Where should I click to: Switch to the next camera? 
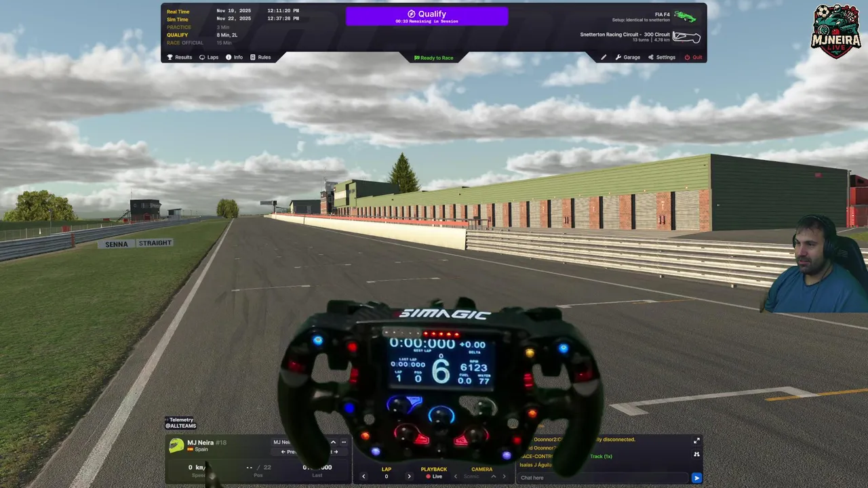[x=504, y=476]
